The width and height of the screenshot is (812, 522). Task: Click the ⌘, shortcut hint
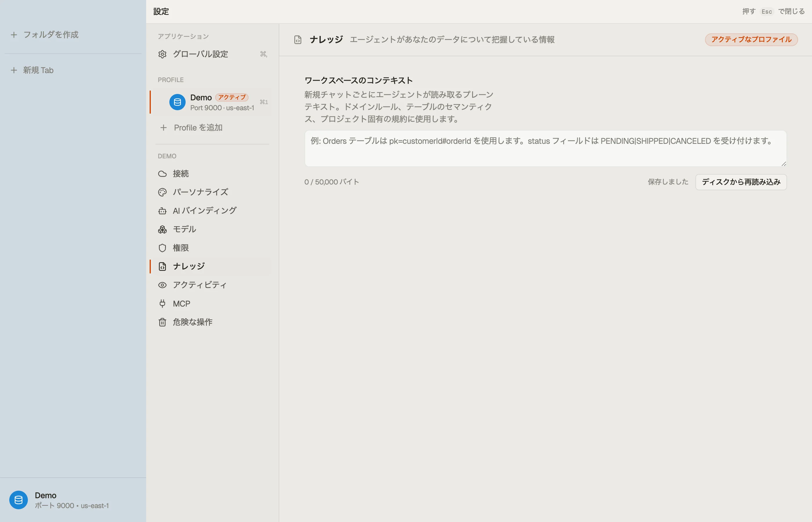click(263, 54)
